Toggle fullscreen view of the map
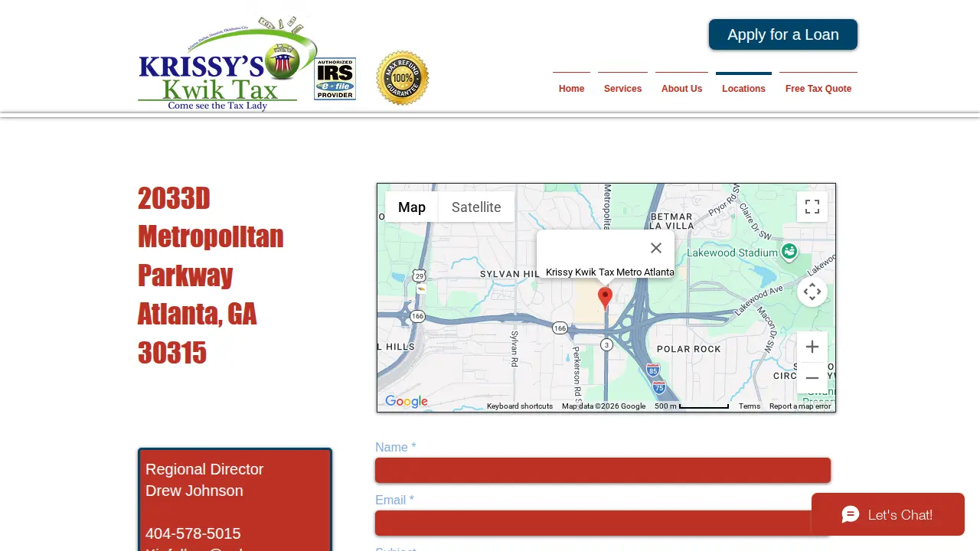Screen dimensions: 980x551 coord(812,207)
